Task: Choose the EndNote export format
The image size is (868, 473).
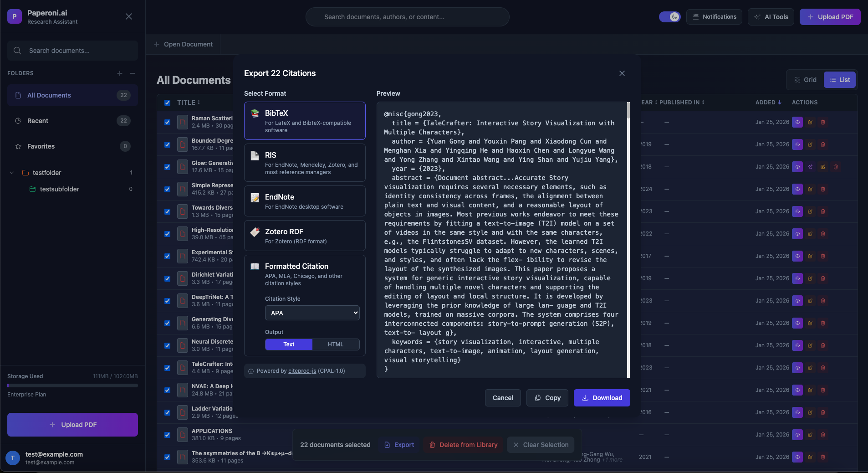Action: [x=304, y=201]
